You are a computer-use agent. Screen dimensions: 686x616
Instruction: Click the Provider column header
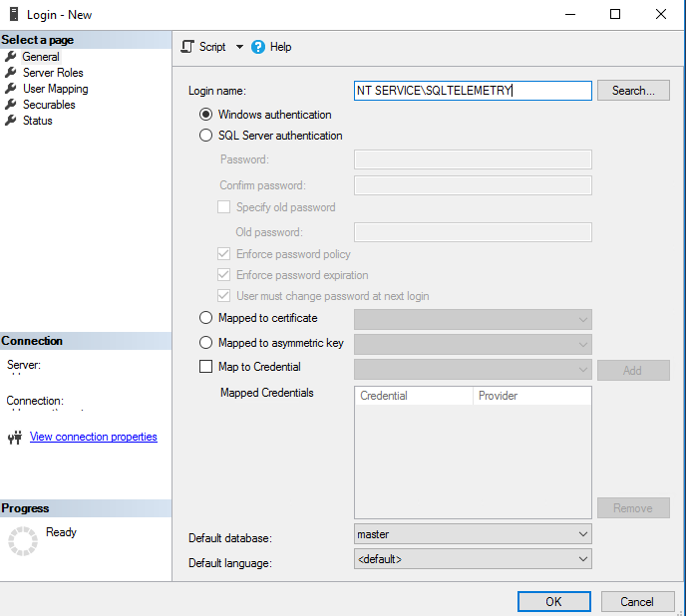click(x=532, y=396)
